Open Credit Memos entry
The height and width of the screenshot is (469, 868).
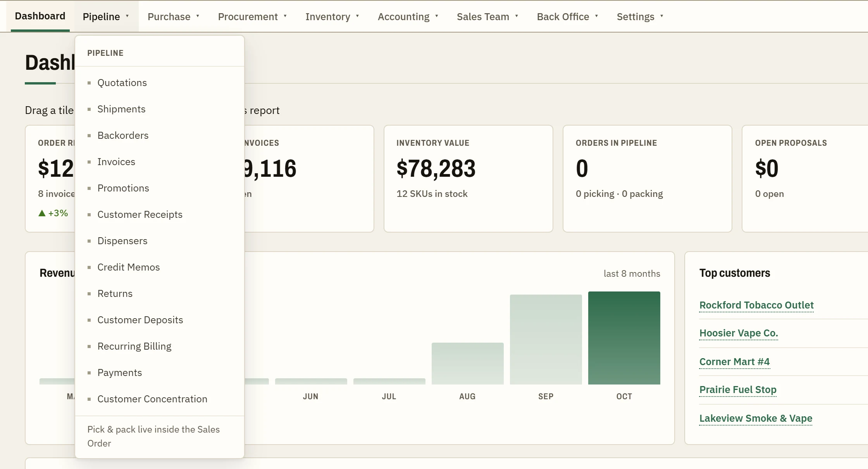pos(160,267)
